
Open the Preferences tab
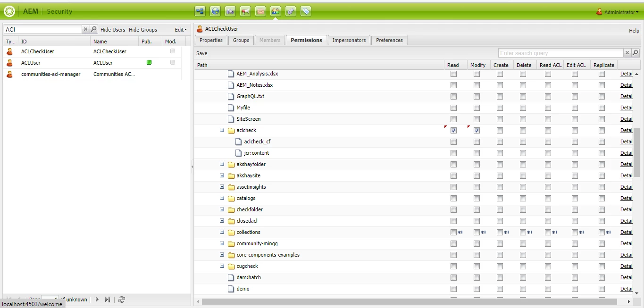pyautogui.click(x=389, y=40)
